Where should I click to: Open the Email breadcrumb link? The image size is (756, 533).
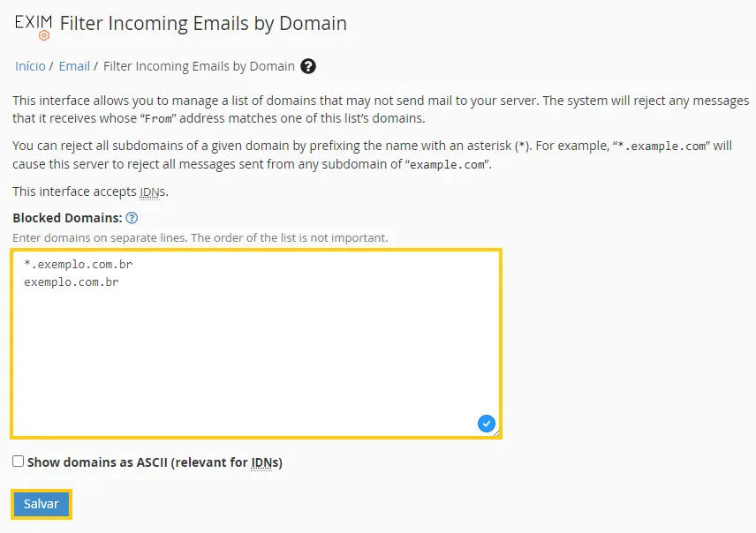[74, 66]
